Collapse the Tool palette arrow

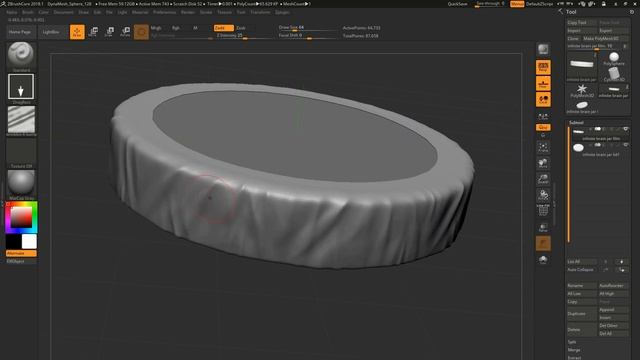coord(561,12)
